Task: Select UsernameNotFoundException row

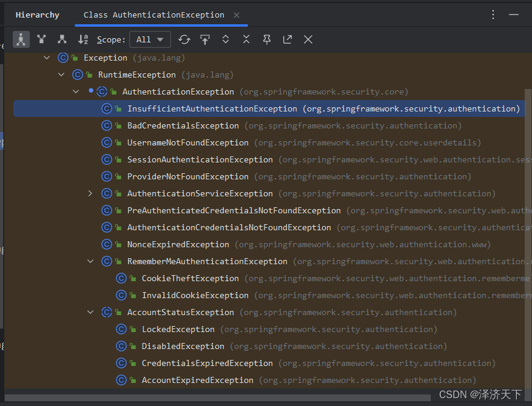Action: [x=269, y=142]
